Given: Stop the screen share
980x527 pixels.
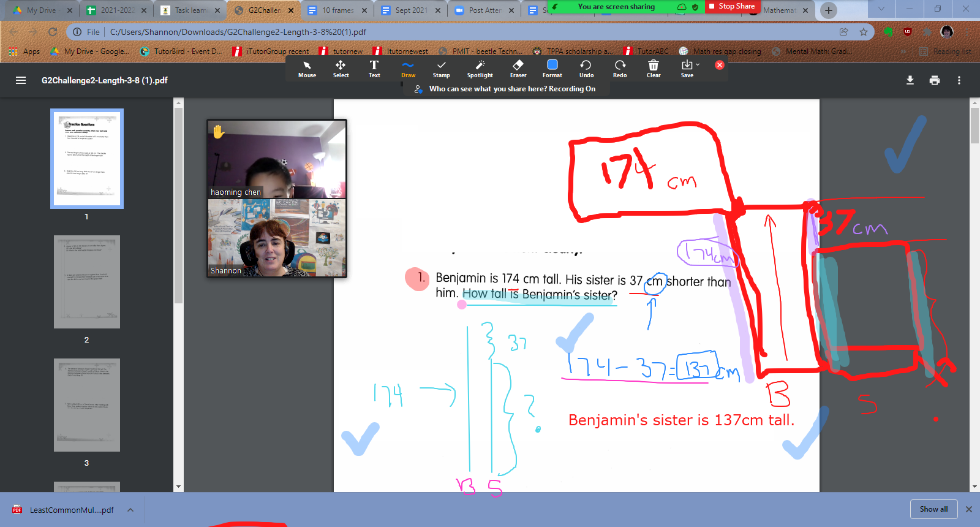Looking at the screenshot, I should coord(732,6).
